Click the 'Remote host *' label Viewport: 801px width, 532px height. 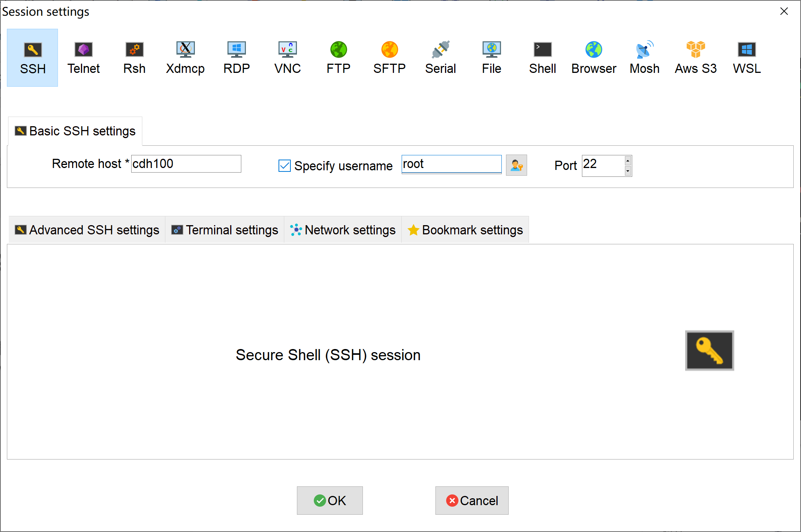[91, 164]
